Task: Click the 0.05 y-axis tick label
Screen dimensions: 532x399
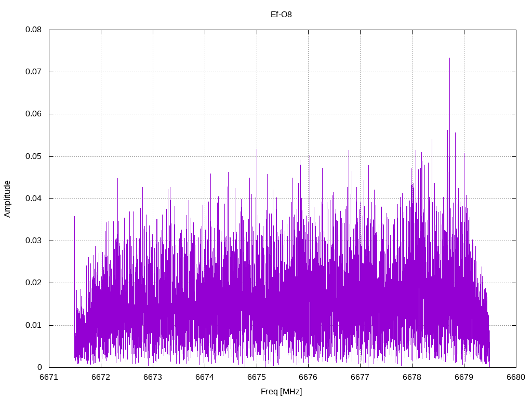Action: click(34, 156)
